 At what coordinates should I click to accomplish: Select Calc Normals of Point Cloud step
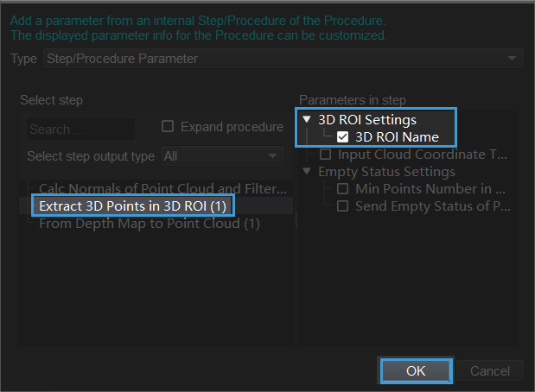[162, 188]
